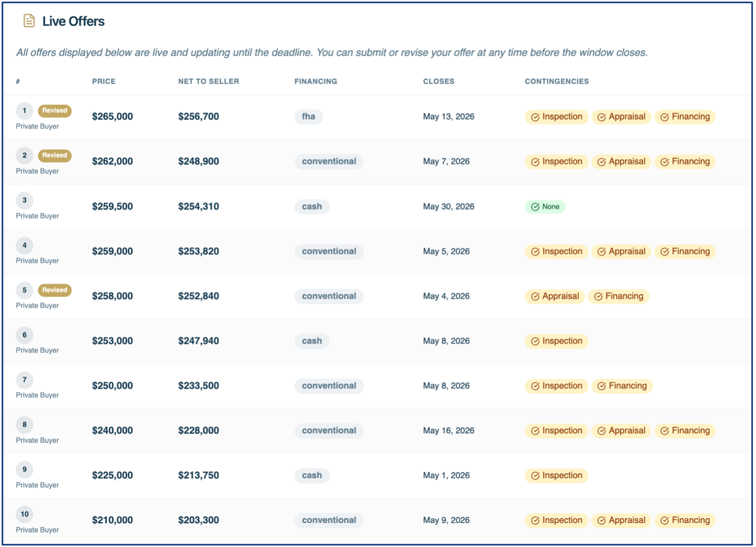The width and height of the screenshot is (756, 547).
Task: Select the number 8 offer badge
Action: [25, 425]
